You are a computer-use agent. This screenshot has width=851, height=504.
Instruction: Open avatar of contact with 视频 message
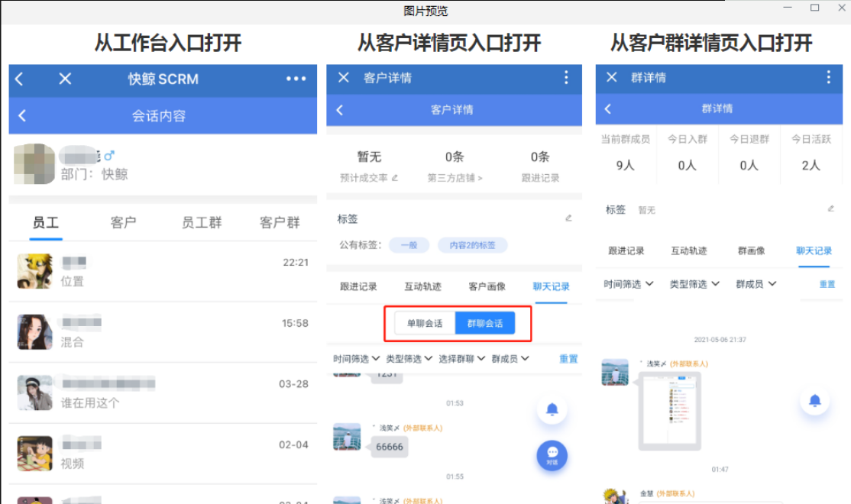click(34, 453)
